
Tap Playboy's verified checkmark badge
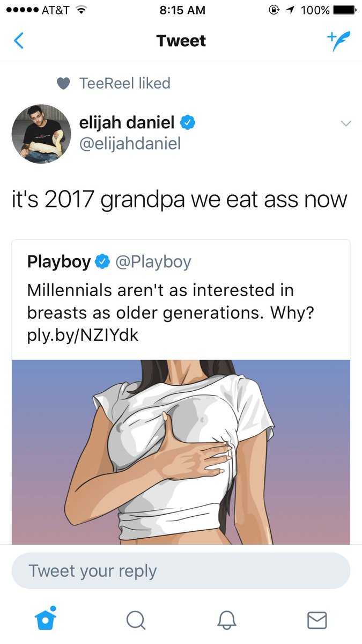point(102,262)
